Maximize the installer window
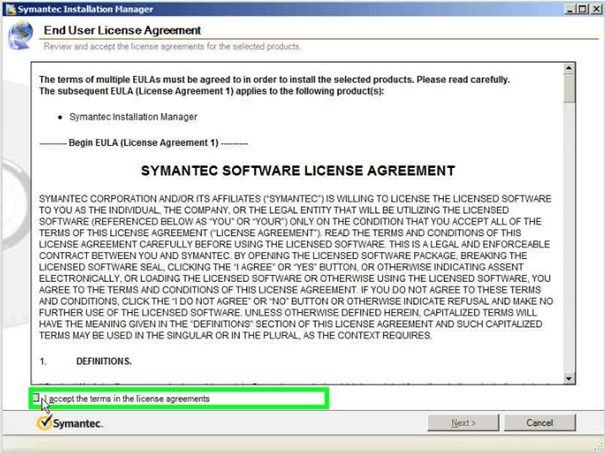The height and width of the screenshot is (453, 605). [x=581, y=9]
